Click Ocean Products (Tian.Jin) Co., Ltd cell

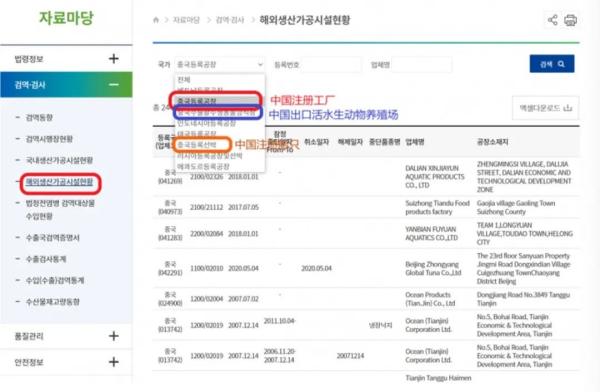(x=430, y=299)
